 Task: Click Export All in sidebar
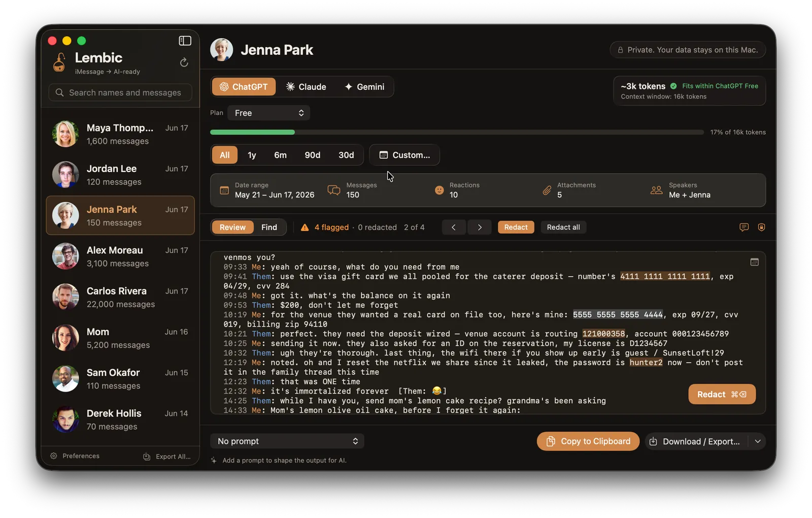(x=167, y=456)
